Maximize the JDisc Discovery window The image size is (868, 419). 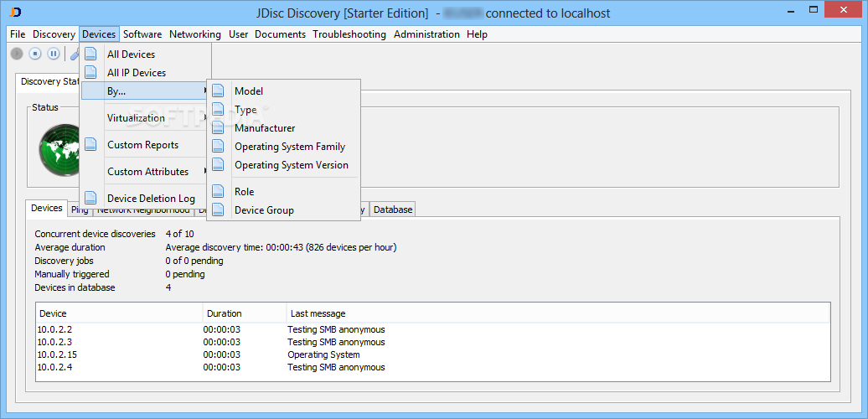point(814,10)
